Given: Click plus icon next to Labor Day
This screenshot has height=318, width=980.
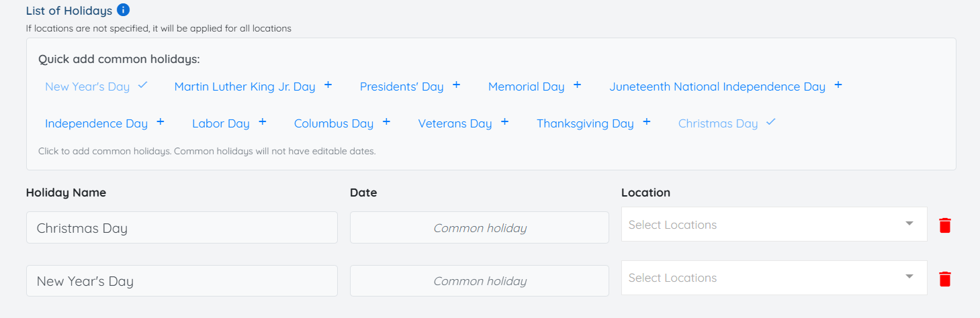Looking at the screenshot, I should point(262,122).
